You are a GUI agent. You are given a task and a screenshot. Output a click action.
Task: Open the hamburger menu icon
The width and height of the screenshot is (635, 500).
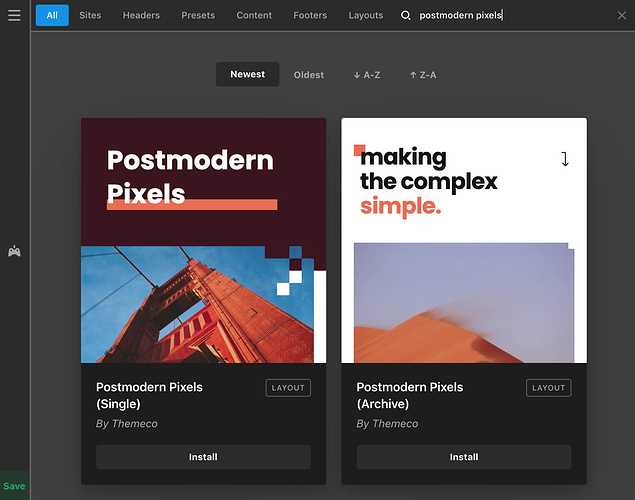point(14,15)
